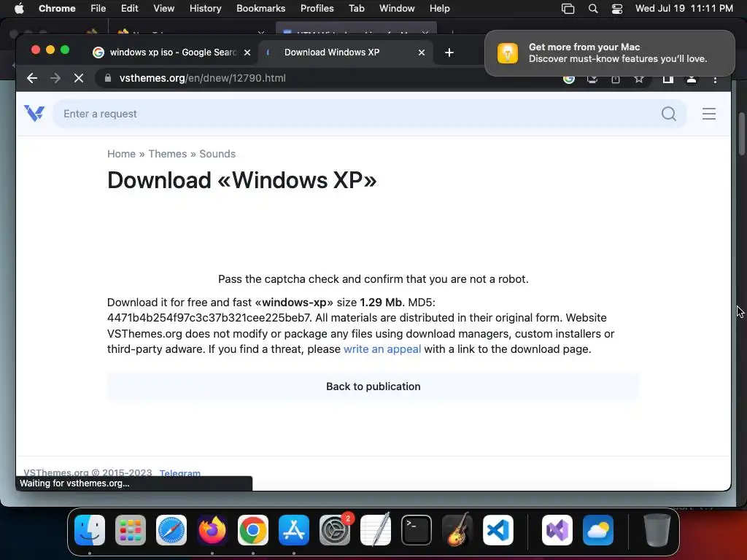This screenshot has width=747, height=560.
Task: Click the Telegram footer link
Action: (179, 472)
